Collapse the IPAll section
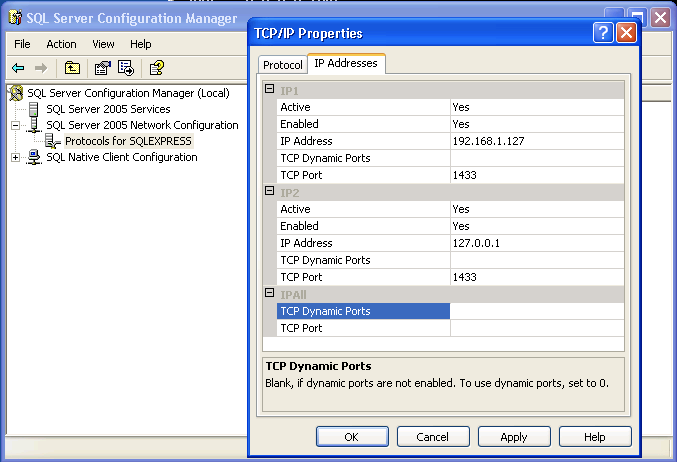The height and width of the screenshot is (462, 677). [269, 293]
